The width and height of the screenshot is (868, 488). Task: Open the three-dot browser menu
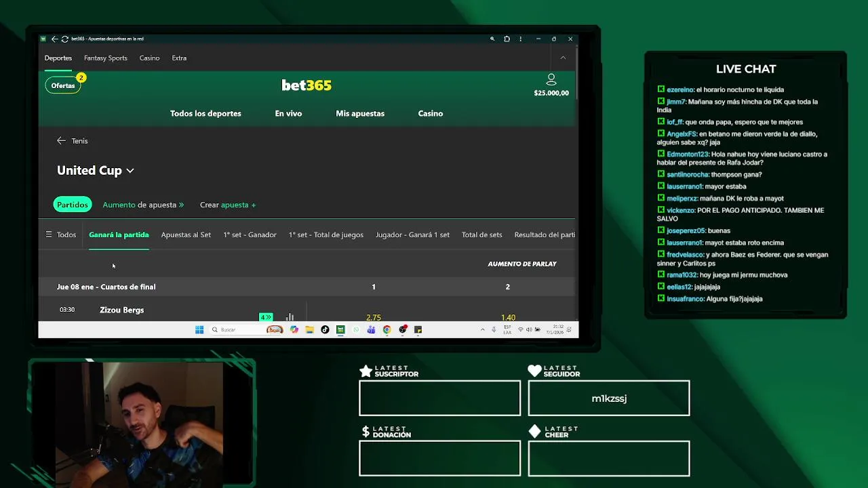(521, 39)
